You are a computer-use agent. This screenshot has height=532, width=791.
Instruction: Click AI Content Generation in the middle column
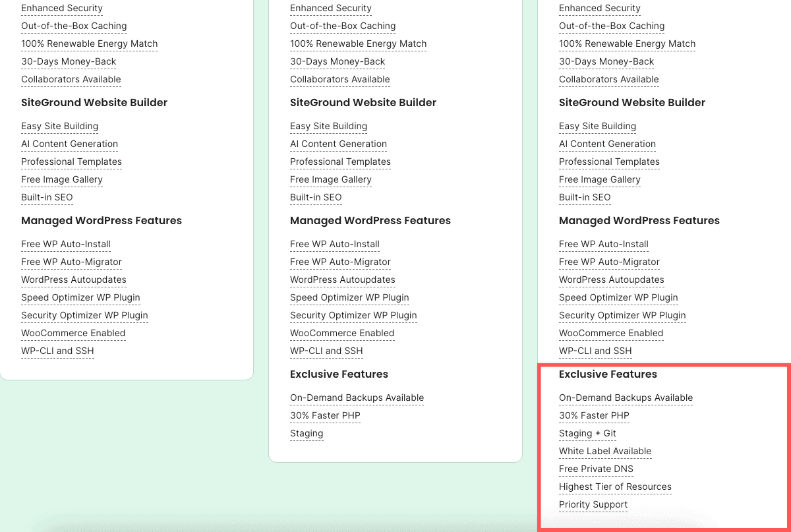pos(338,144)
